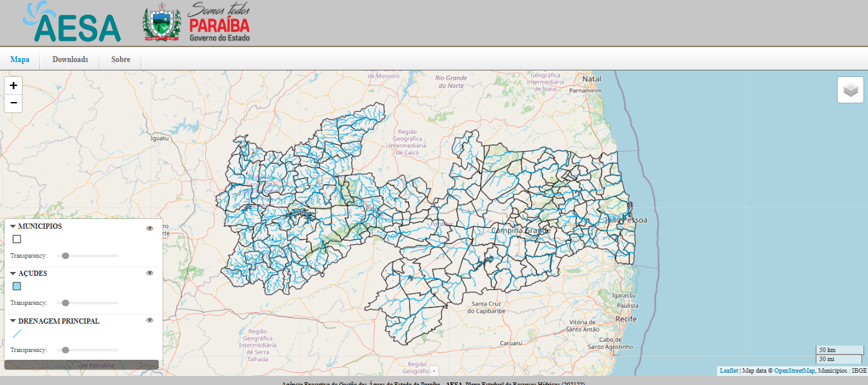Image resolution: width=868 pixels, height=385 pixels.
Task: Click the MUNICIPIOS legend square symbol
Action: click(x=17, y=239)
